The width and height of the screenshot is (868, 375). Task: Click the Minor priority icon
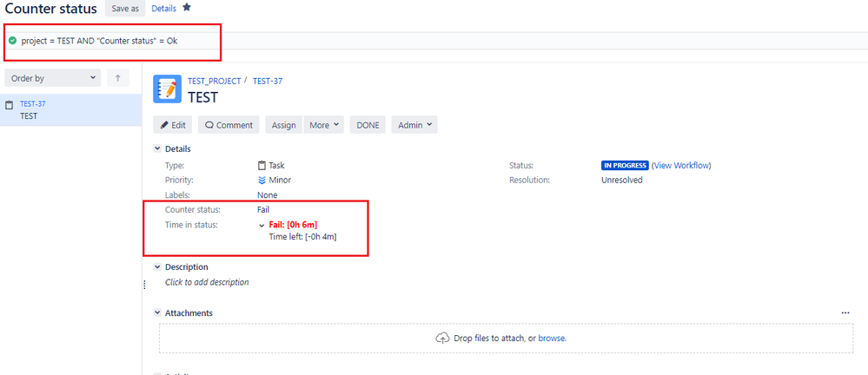pyautogui.click(x=262, y=180)
